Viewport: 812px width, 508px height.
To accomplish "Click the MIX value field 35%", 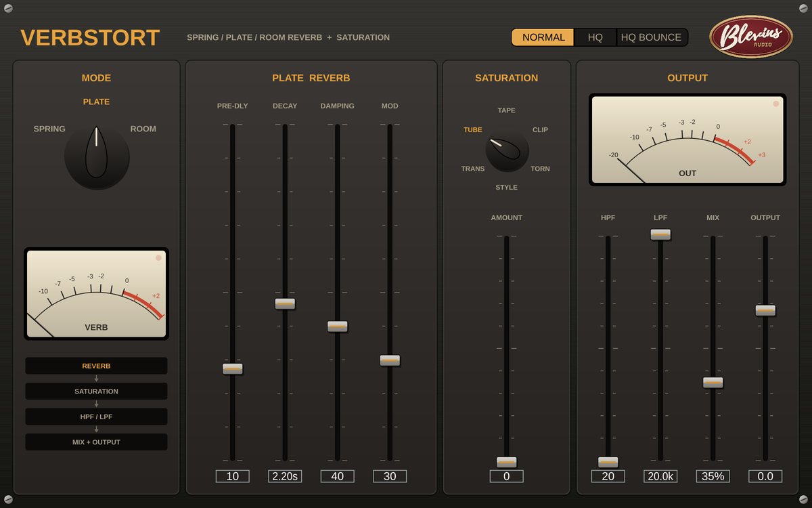I will click(x=713, y=476).
